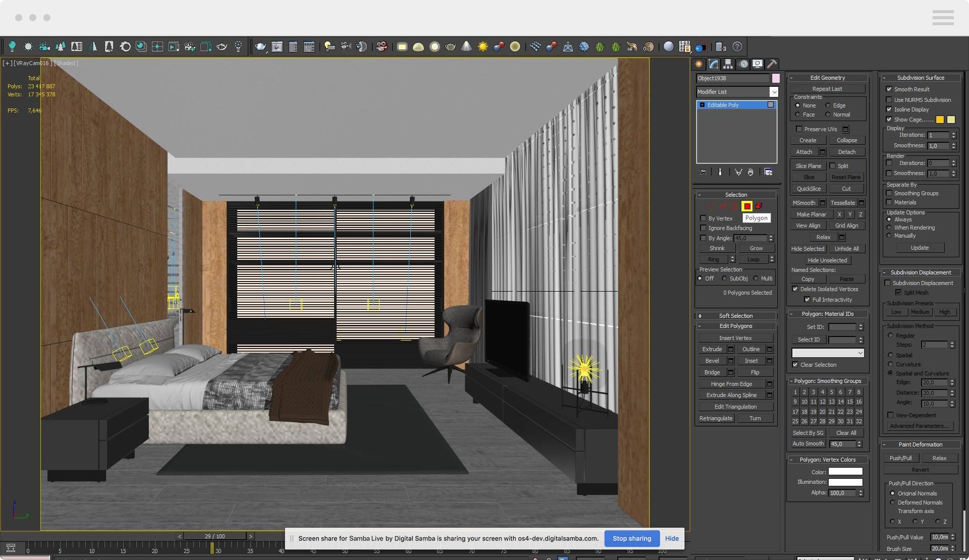Enable Smooth Result checkbox
The width and height of the screenshot is (969, 560).
point(889,89)
